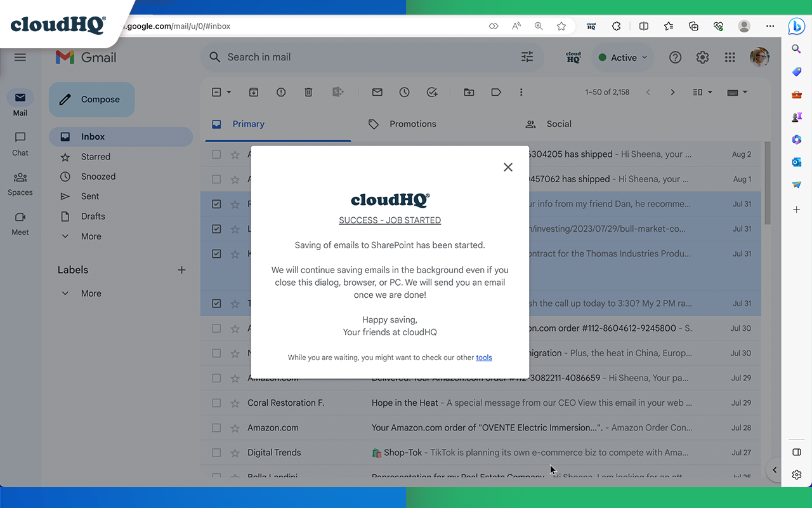Open Bing Copilot sidebar icon
Viewport: 812px width, 508px height.
pyautogui.click(x=797, y=26)
